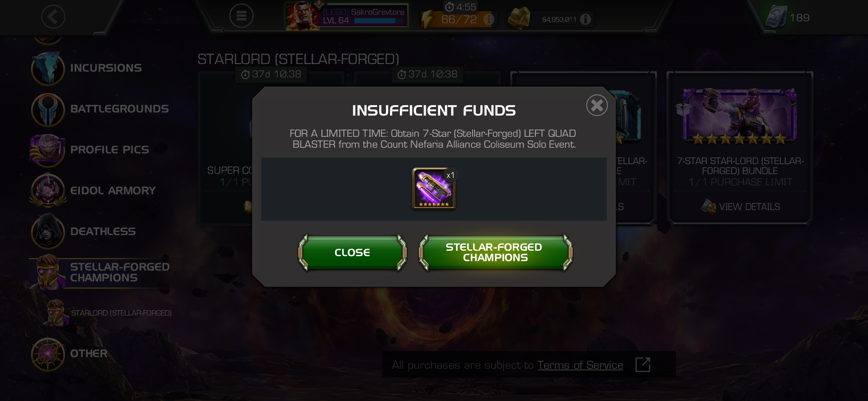Open Stellar-Forged Champions green button
The image size is (868, 401).
pyautogui.click(x=495, y=253)
